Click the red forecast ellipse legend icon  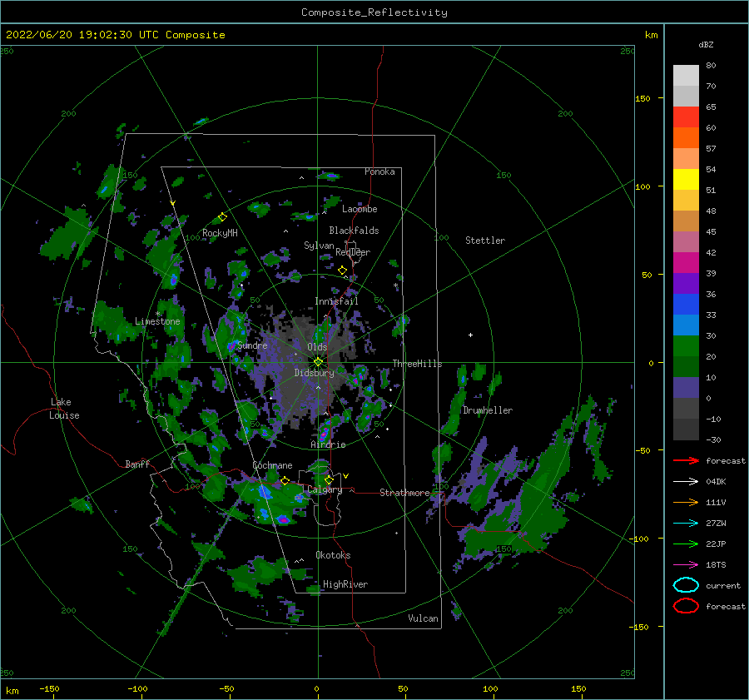point(686,606)
